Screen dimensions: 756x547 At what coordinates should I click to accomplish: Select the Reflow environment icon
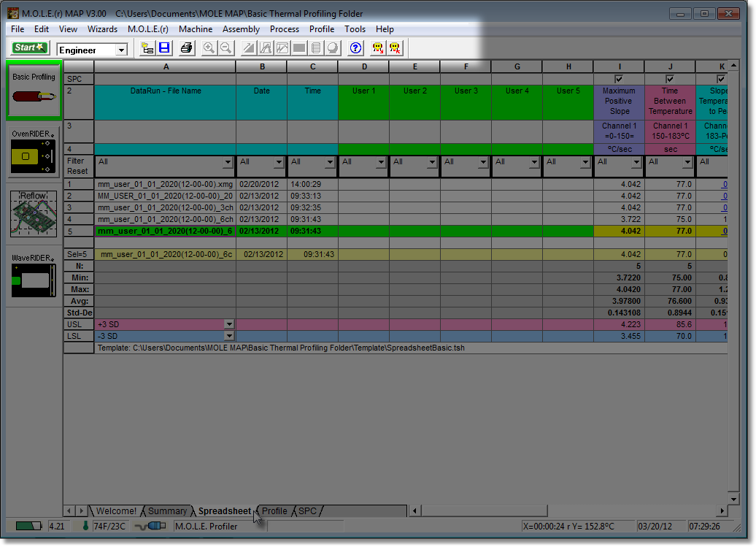click(x=34, y=213)
